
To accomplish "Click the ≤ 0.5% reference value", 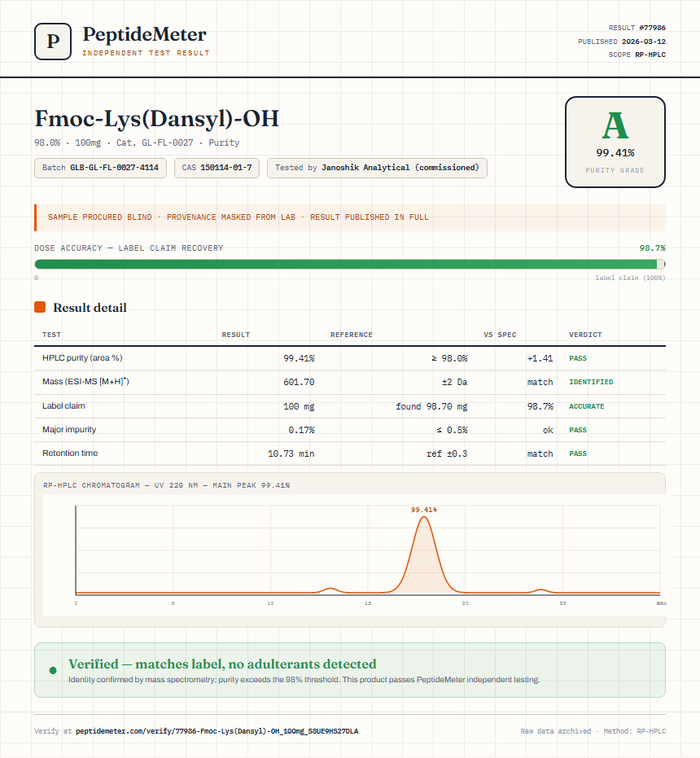I will 452,430.
